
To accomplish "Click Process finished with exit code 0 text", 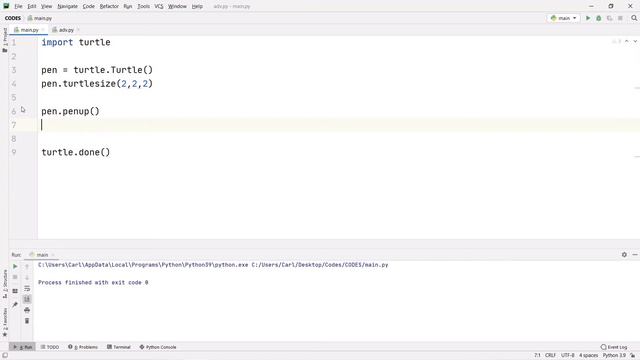I will (93, 282).
